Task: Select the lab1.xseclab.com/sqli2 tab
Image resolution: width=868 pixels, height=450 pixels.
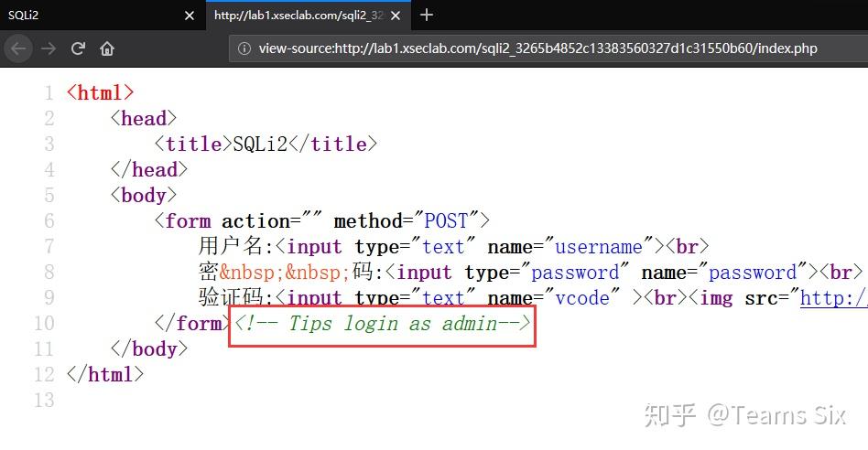Action: click(x=309, y=15)
